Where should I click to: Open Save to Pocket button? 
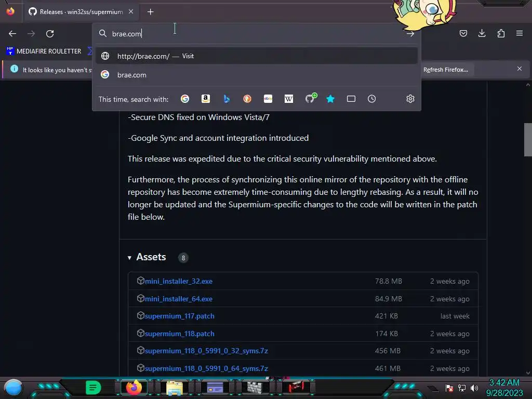[463, 33]
